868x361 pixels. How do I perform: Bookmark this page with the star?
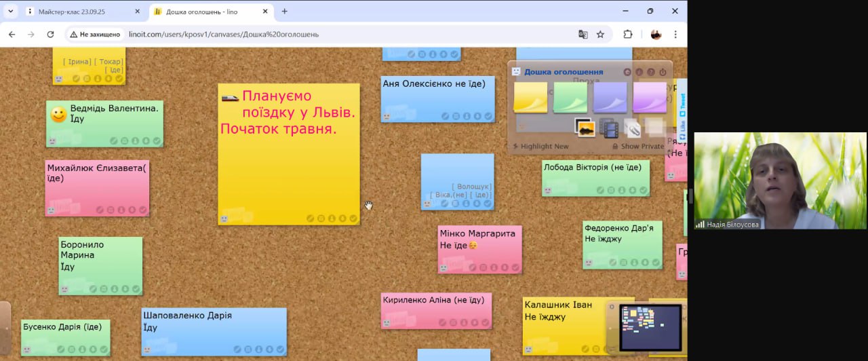(600, 35)
